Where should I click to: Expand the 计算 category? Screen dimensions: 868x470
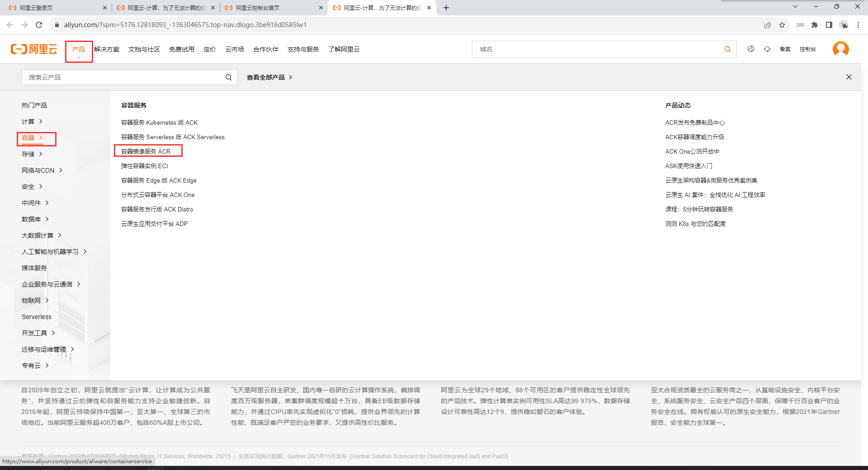click(32, 122)
